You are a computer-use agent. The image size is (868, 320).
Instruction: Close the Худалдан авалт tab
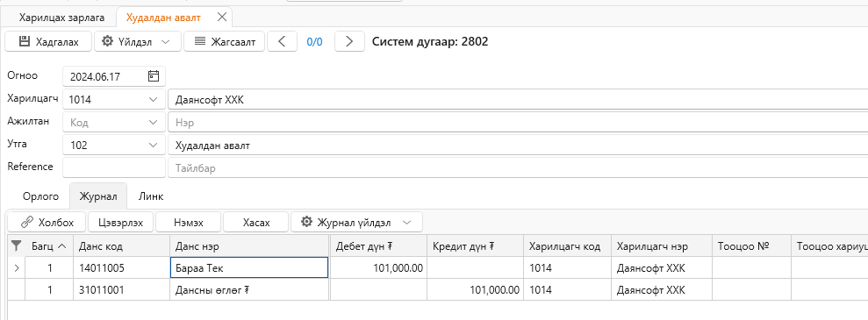pyautogui.click(x=222, y=18)
